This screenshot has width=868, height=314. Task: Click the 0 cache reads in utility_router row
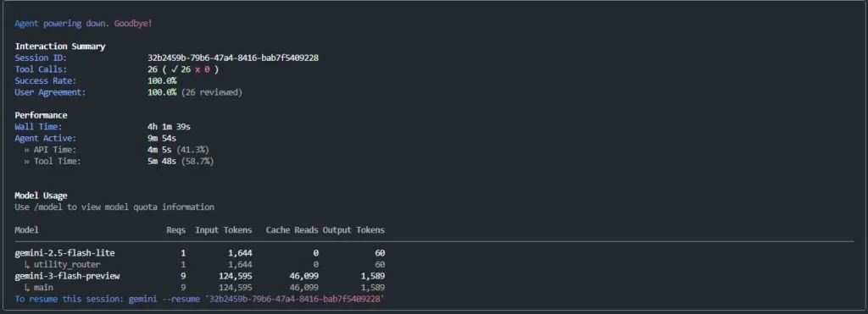[x=316, y=265]
